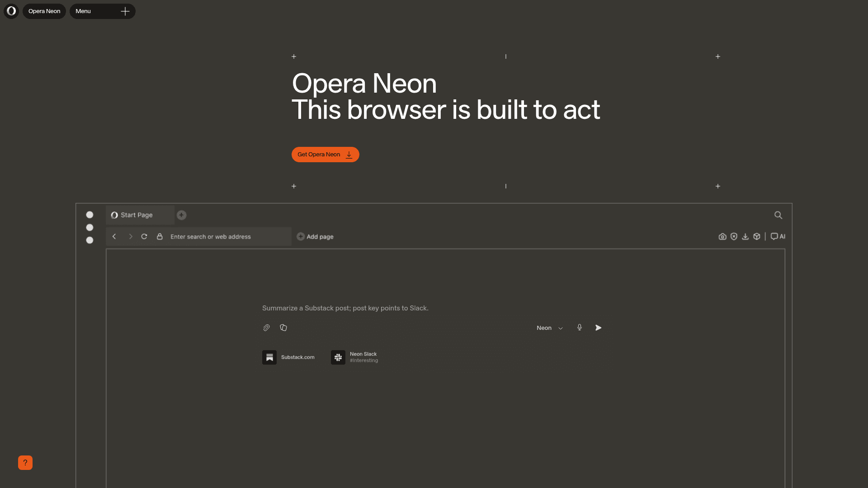This screenshot has height=488, width=868.
Task: Attach a file with the paperclip icon
Action: (266, 328)
